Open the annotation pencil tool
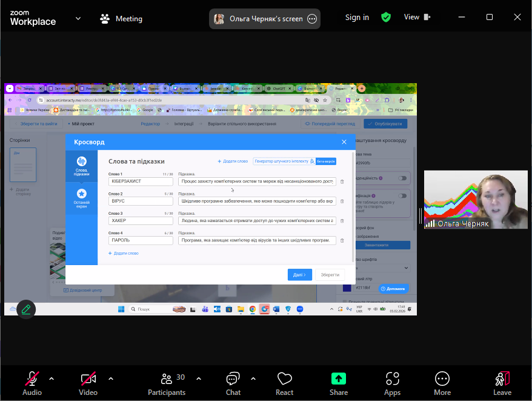 click(x=26, y=309)
